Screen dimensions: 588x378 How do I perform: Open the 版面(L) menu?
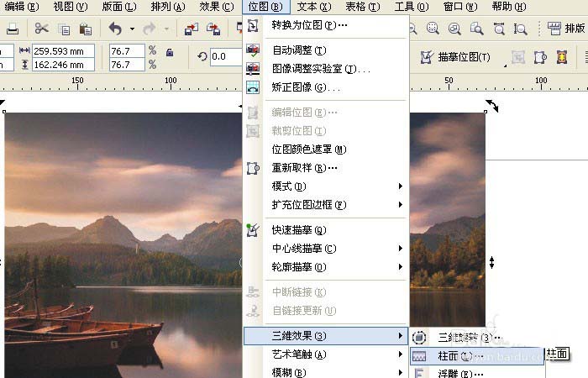pos(119,7)
